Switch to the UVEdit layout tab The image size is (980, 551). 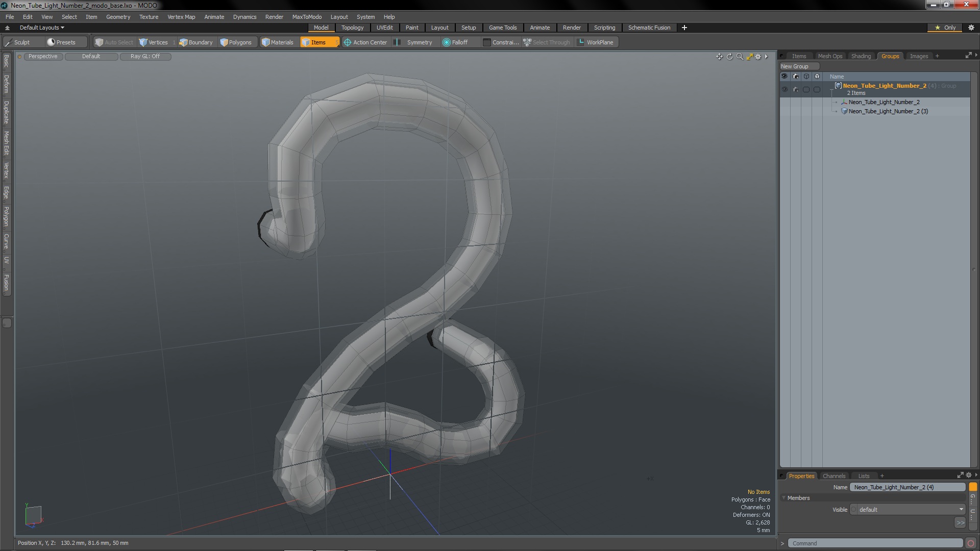click(x=384, y=28)
